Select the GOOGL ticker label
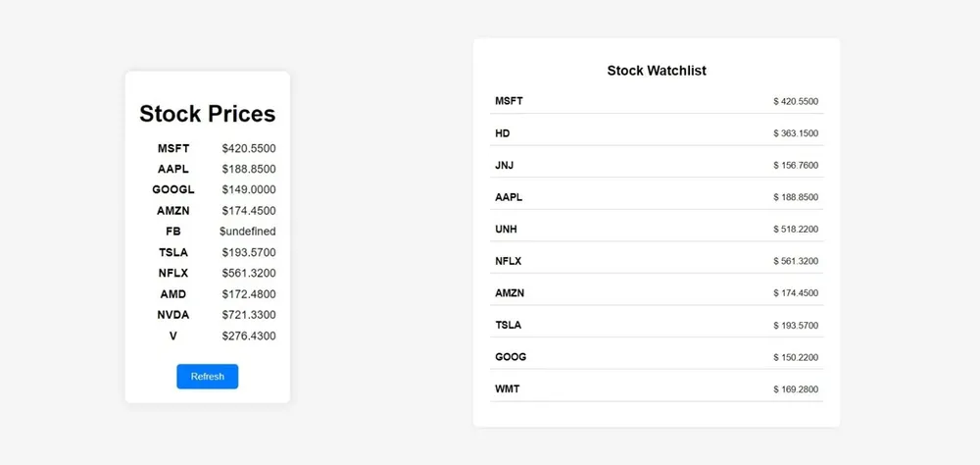Viewport: 980px width, 465px height. [173, 189]
